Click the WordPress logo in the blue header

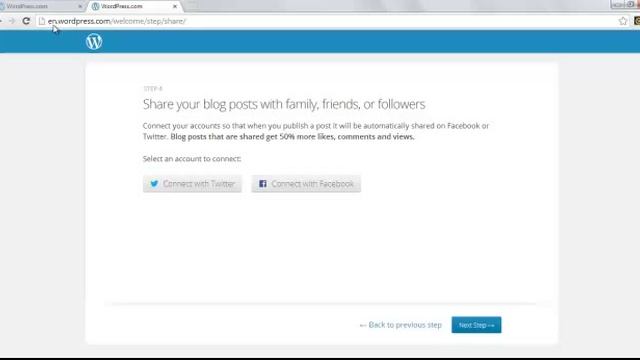coord(94,41)
